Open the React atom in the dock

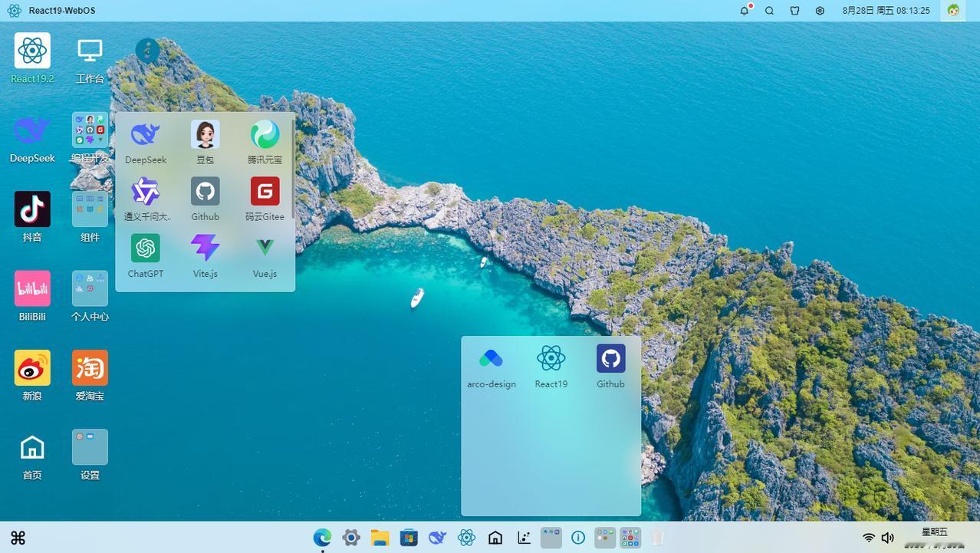point(466,538)
